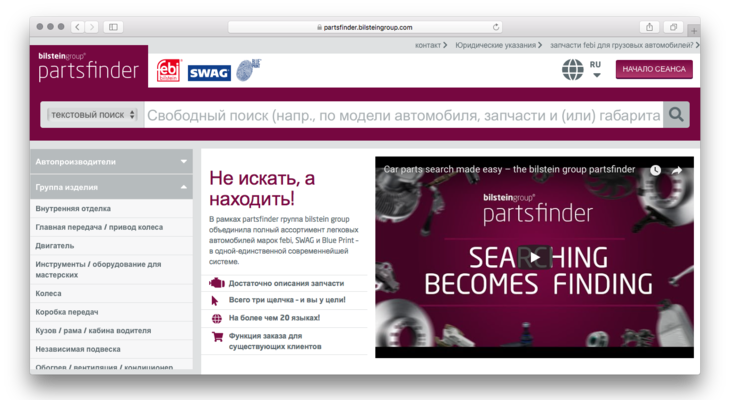The height and width of the screenshot is (400, 730).
Task: Open the контакт link
Action: (x=431, y=45)
